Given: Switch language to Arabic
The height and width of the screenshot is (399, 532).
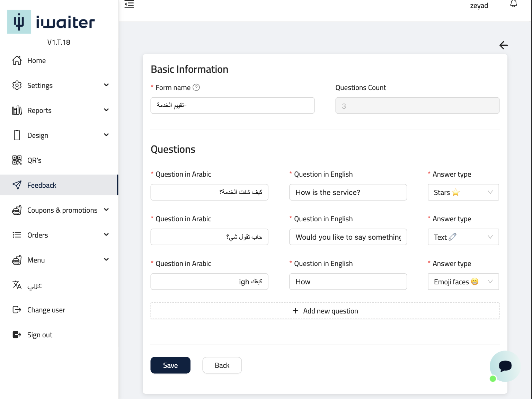Looking at the screenshot, I should (x=34, y=285).
